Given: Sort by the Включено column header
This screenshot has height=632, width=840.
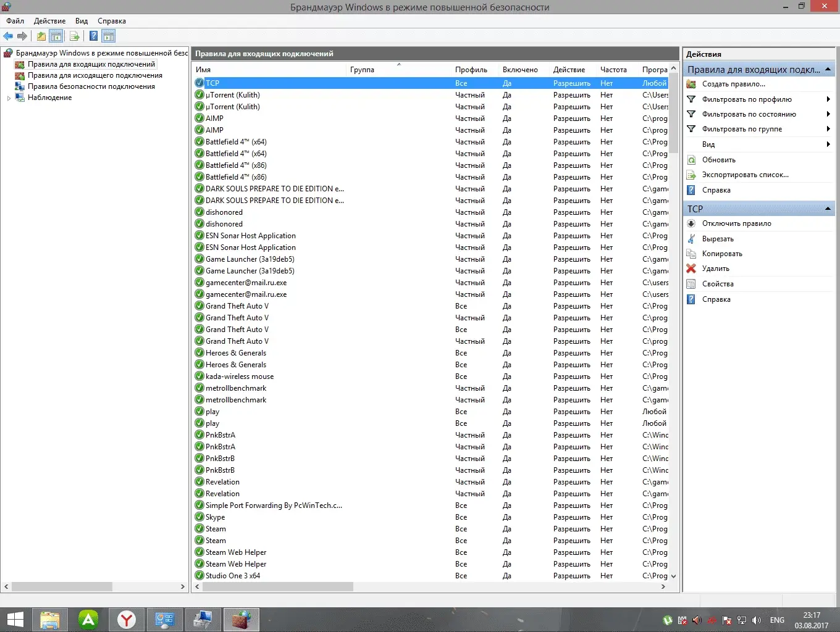Looking at the screenshot, I should click(x=525, y=70).
